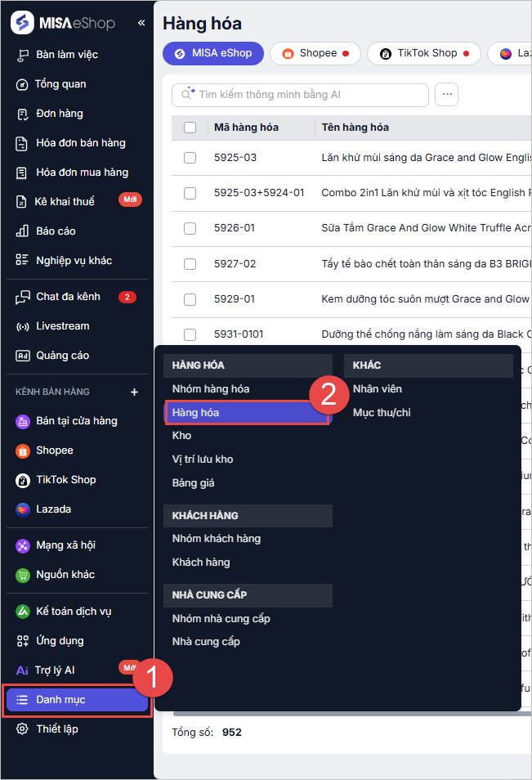Open product Kem dưỡng tóc suôn mượt
532x780 pixels.
tap(425, 299)
